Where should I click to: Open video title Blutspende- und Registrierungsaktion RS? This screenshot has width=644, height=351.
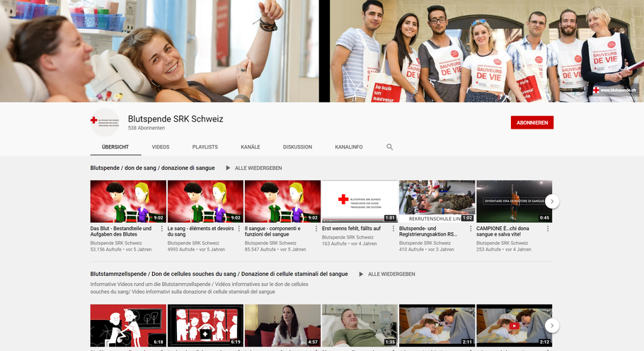click(428, 231)
